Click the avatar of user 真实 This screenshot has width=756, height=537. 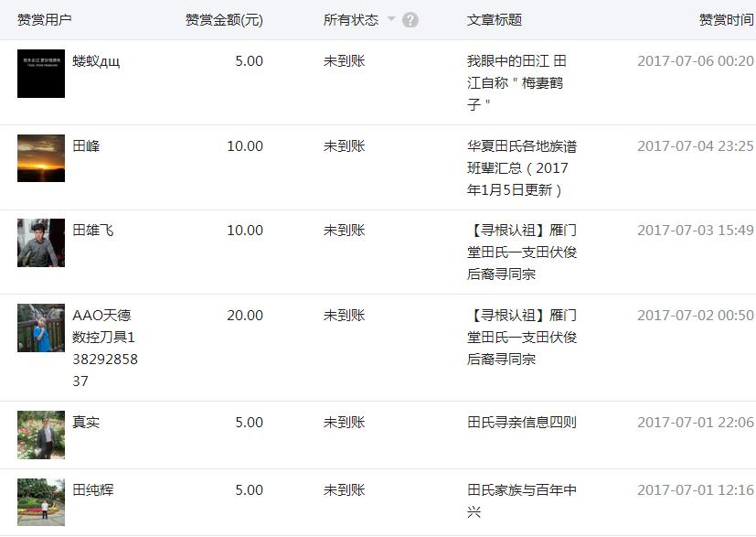click(x=41, y=435)
